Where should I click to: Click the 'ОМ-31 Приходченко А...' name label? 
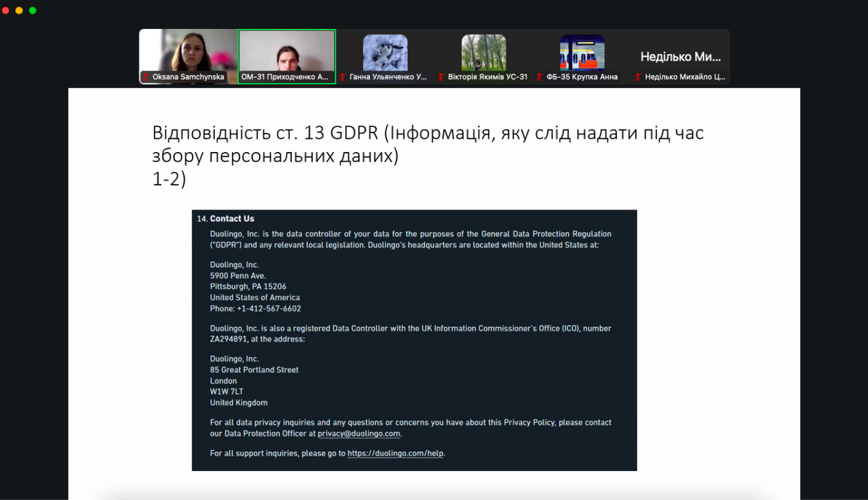tap(285, 77)
